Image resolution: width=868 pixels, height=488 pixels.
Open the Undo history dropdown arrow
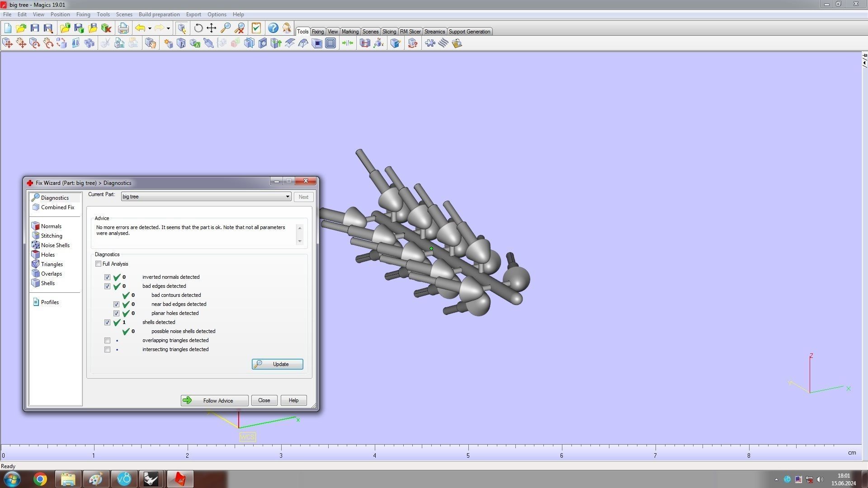coord(150,28)
